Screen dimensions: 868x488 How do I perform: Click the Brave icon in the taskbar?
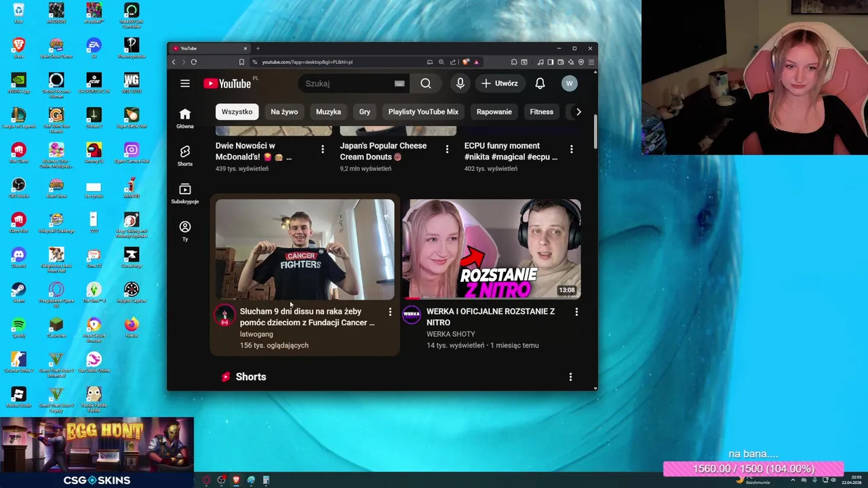click(x=236, y=480)
